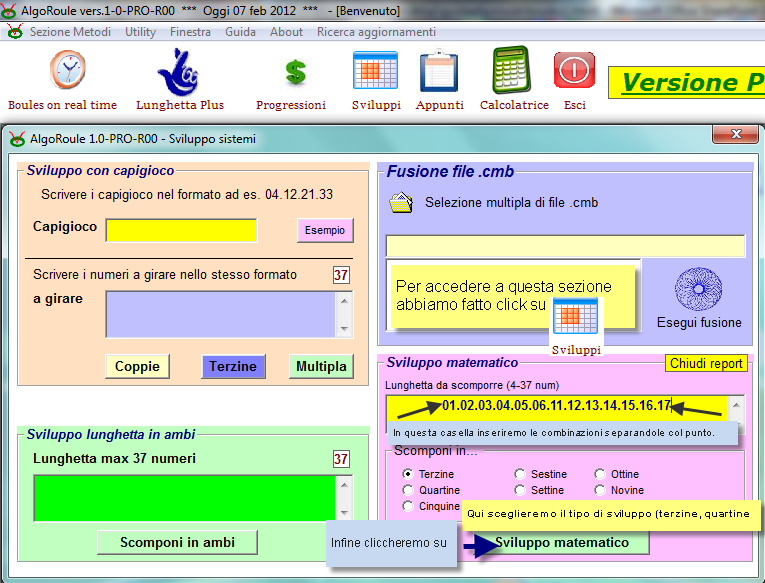
Task: Click Chiudi report button
Action: (x=706, y=363)
